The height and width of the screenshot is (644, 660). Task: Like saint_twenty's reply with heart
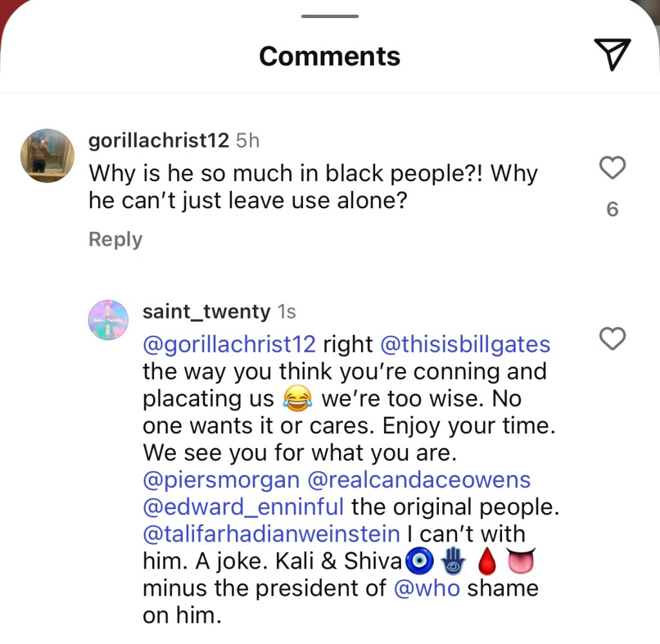click(612, 338)
